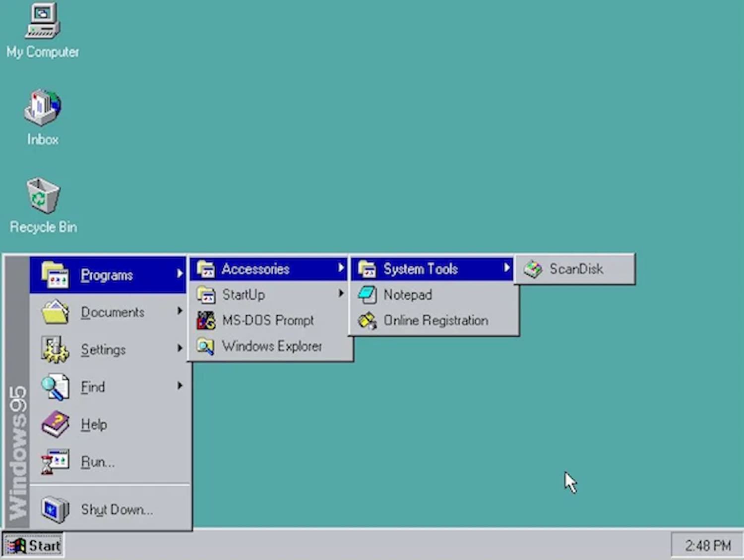744x560 pixels.
Task: Choose Shut Down from the Start menu
Action: pos(117,509)
